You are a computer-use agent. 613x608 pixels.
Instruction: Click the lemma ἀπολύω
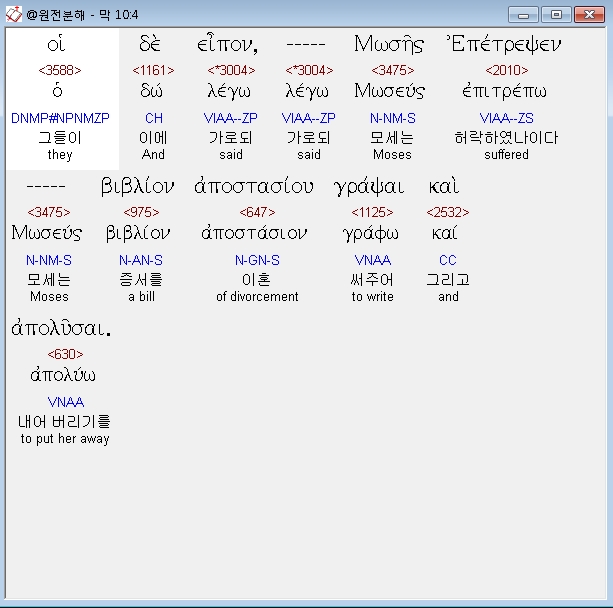(x=63, y=375)
